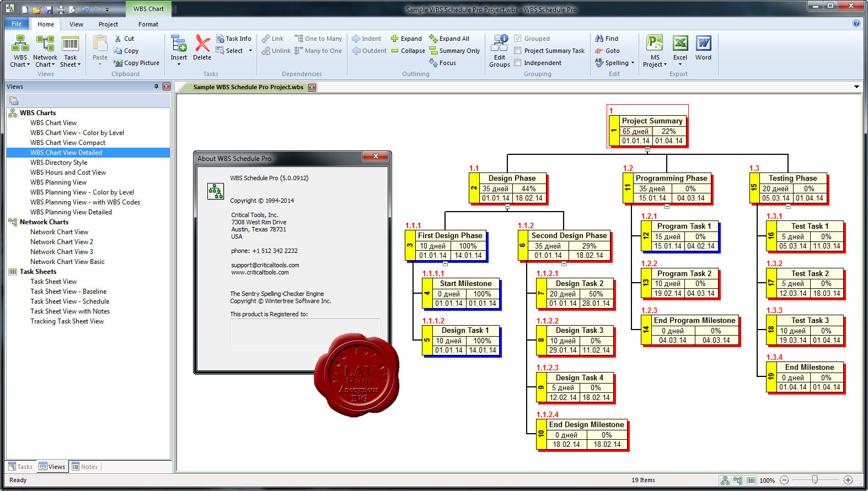Collapse First Design Phase branch toggle
This screenshot has height=491, width=868.
445,263
